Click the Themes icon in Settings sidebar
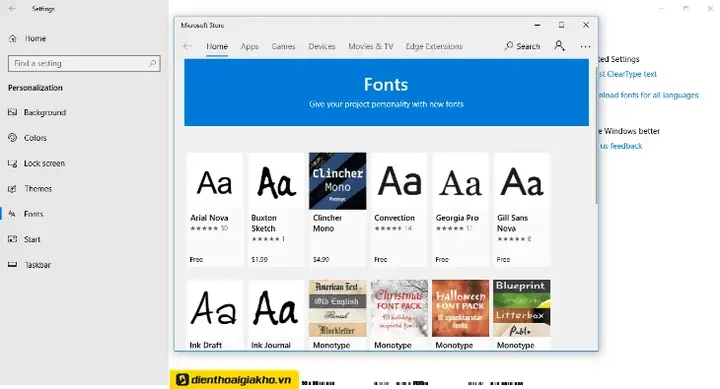Viewport: 720px width, 389px height. coord(13,188)
